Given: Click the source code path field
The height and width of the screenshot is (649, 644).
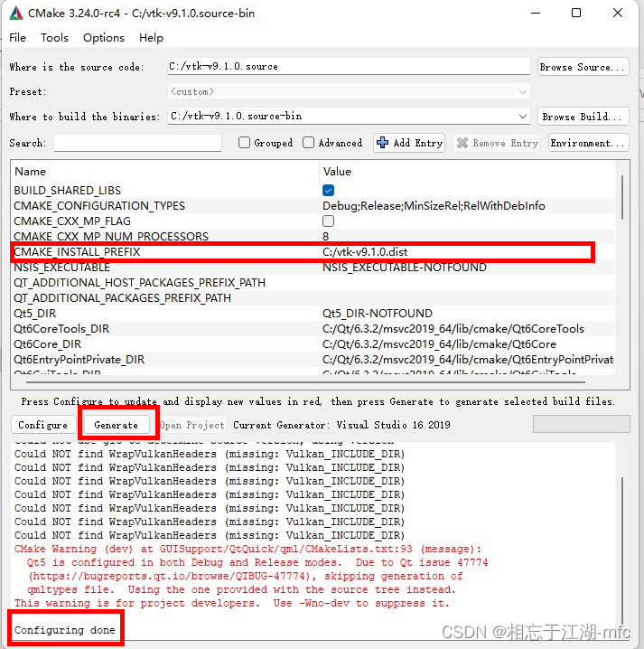Looking at the screenshot, I should pyautogui.click(x=349, y=67).
